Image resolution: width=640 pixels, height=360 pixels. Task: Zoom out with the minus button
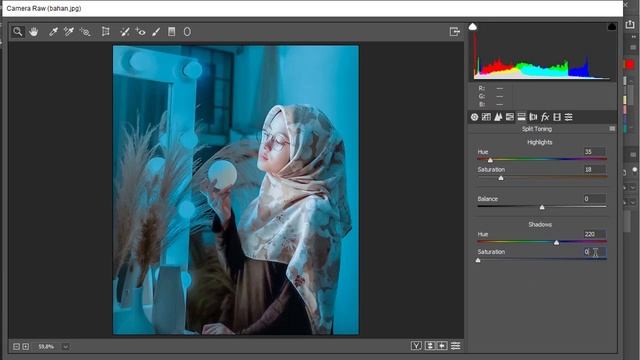16,347
